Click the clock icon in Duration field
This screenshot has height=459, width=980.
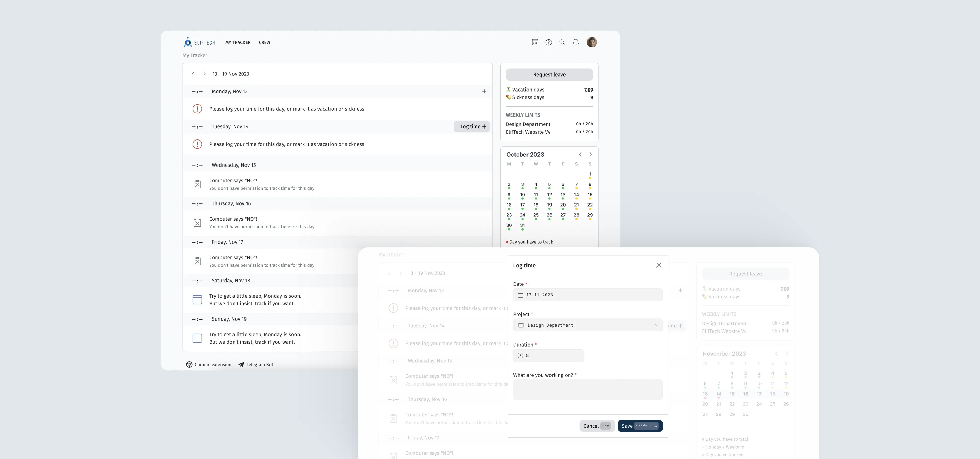(520, 356)
